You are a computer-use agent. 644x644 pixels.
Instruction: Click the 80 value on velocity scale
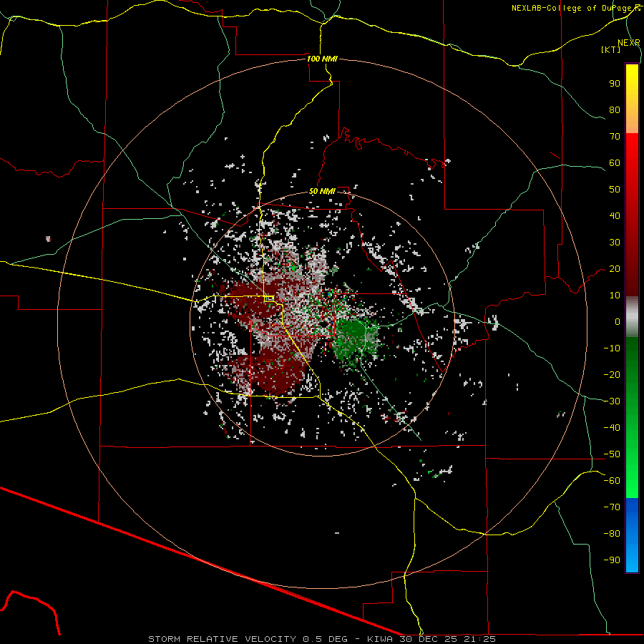pos(615,110)
